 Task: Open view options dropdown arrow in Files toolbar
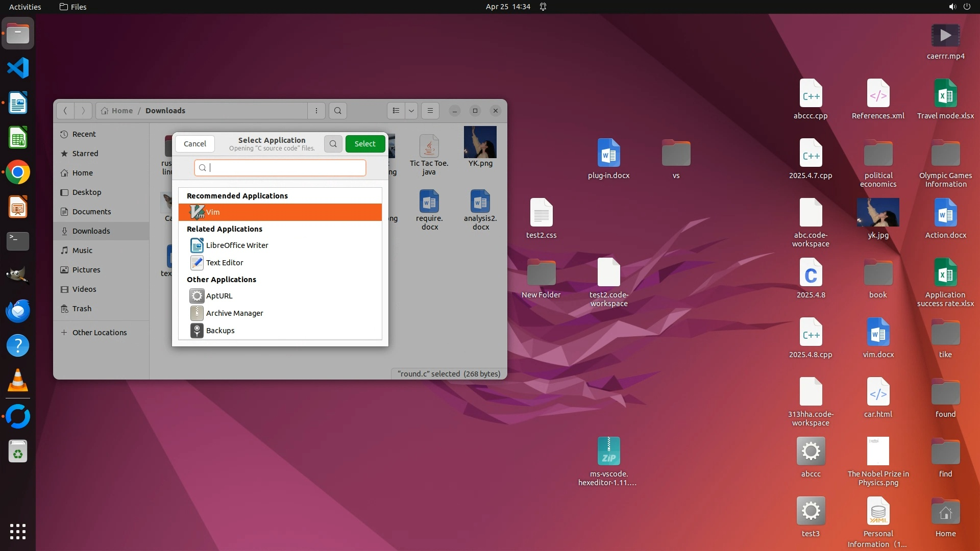pyautogui.click(x=411, y=111)
